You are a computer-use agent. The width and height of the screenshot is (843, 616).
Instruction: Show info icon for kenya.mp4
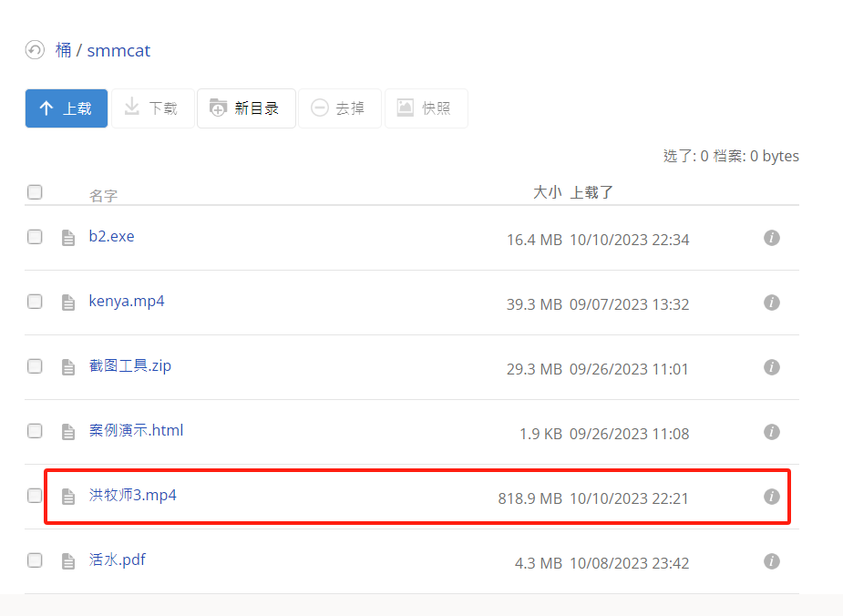(771, 303)
